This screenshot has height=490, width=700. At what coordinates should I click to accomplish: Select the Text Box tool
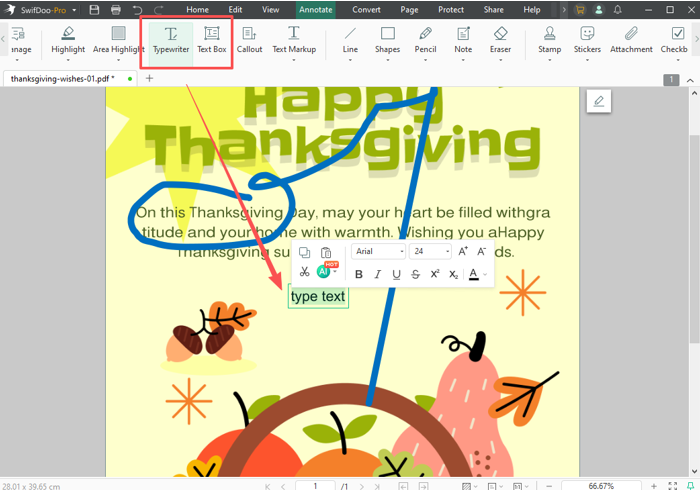pyautogui.click(x=212, y=40)
